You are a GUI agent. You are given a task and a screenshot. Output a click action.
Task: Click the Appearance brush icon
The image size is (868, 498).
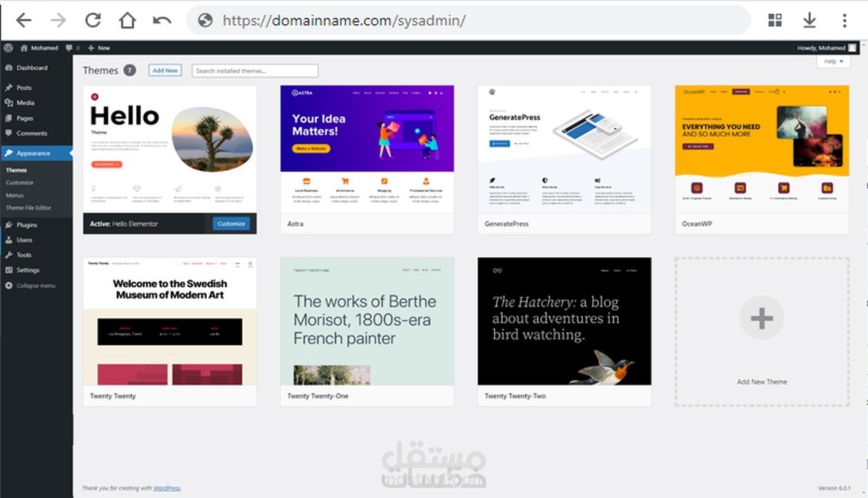[8, 153]
